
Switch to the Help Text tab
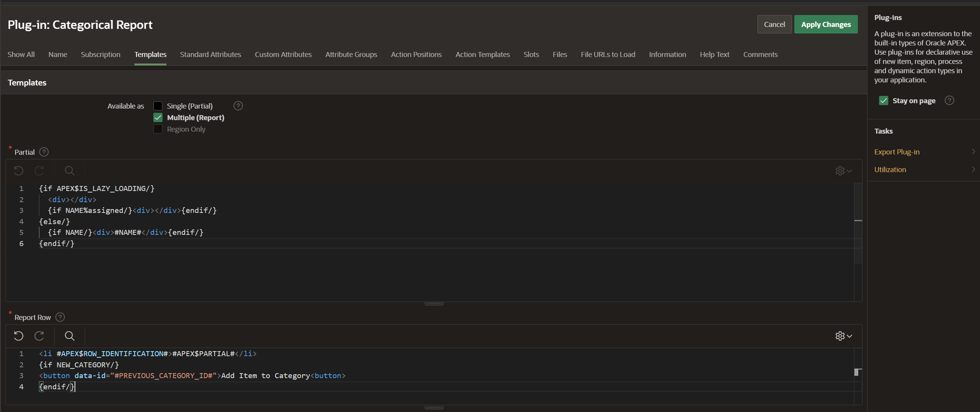[x=715, y=55]
